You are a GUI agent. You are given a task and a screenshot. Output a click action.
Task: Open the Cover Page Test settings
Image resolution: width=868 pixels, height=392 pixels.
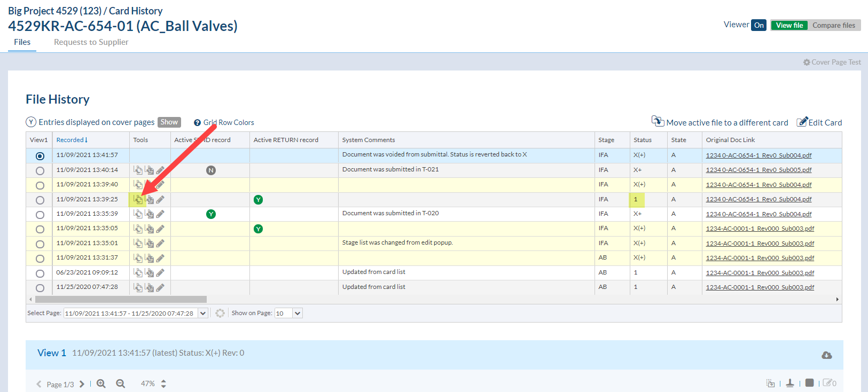point(832,62)
